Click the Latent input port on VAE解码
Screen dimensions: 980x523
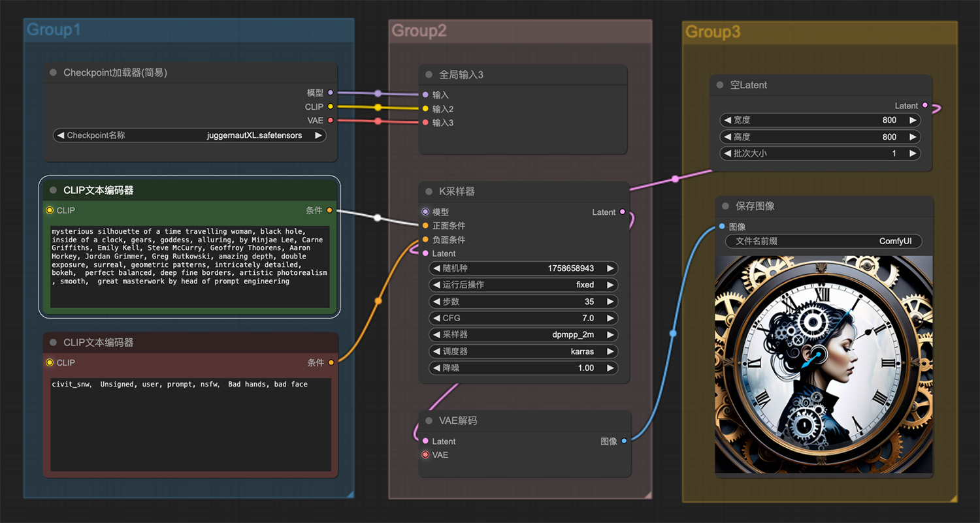(x=426, y=441)
